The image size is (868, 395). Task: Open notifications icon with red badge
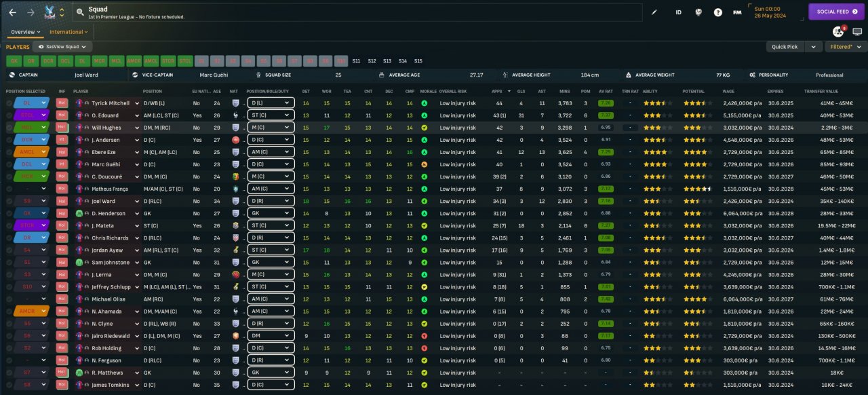(839, 32)
